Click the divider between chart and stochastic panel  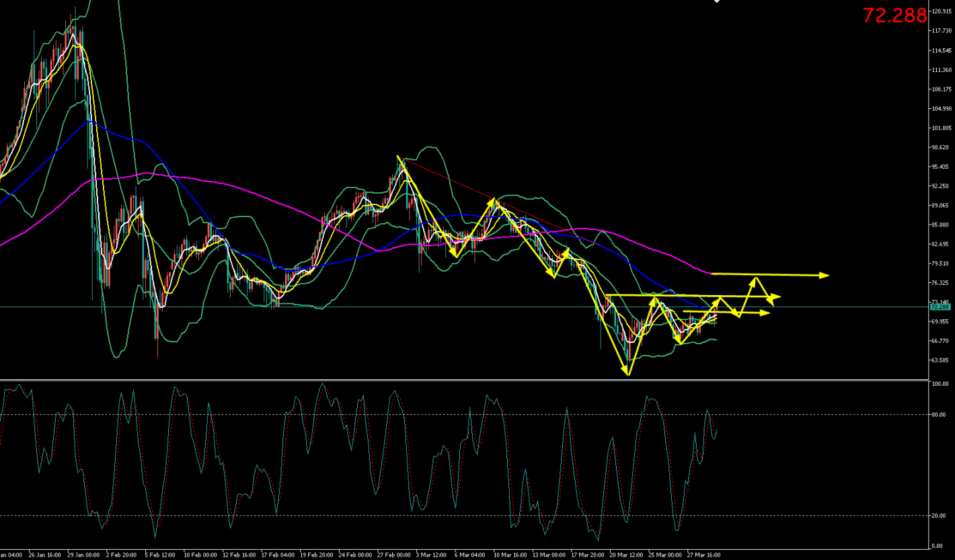tap(464, 381)
